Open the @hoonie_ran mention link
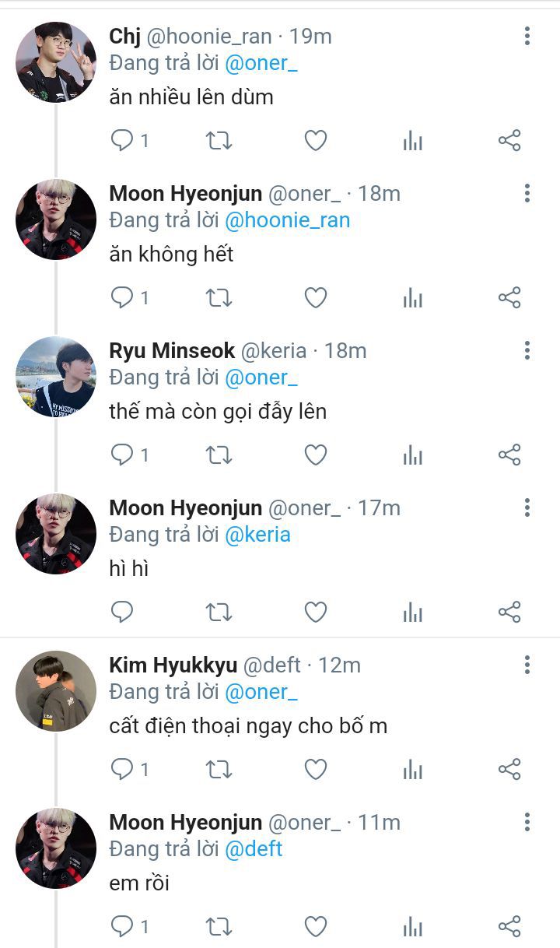The image size is (560, 948). click(x=287, y=220)
